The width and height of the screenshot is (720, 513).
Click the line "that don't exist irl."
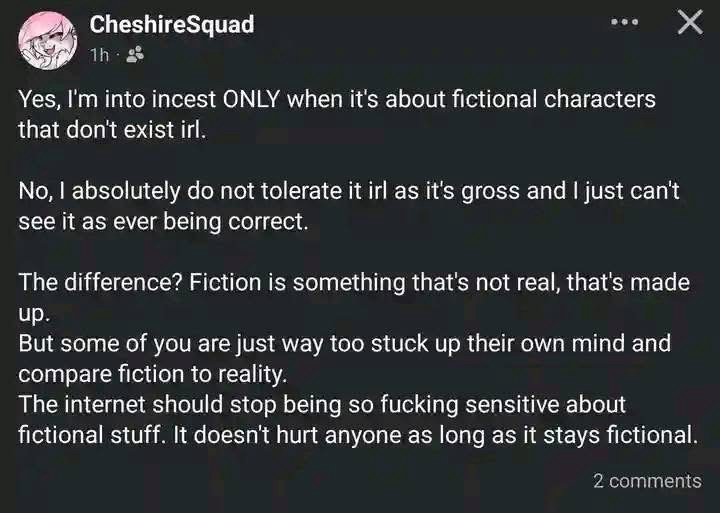pos(111,130)
